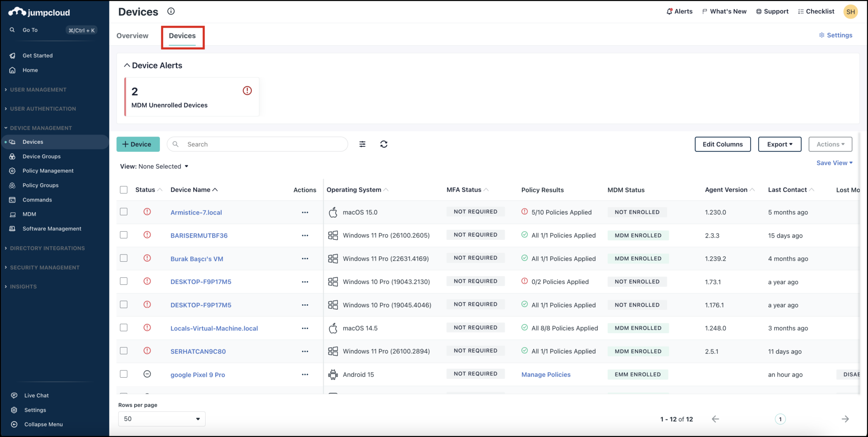Viewport: 868px width, 437px height.
Task: Collapse the Device Management menu section
Action: 41,128
